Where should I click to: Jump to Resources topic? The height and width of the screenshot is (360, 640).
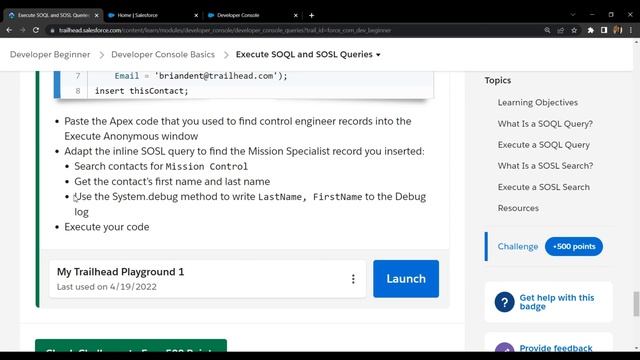point(518,208)
